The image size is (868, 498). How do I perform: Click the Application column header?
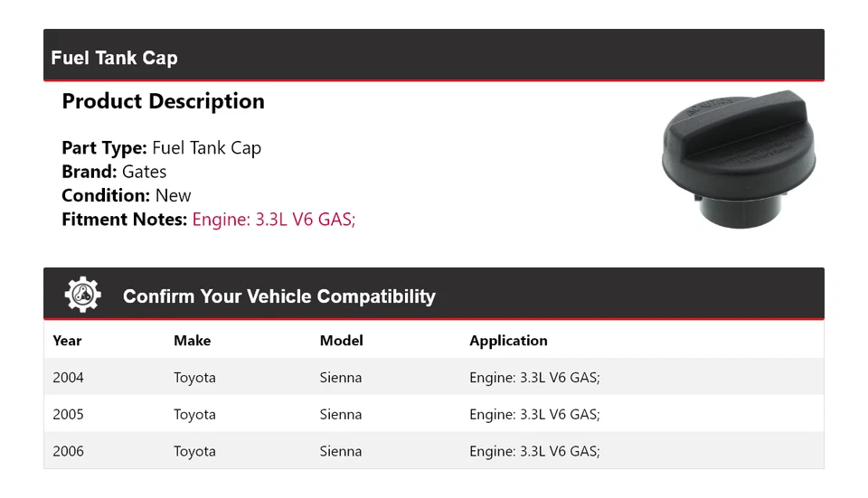508,341
